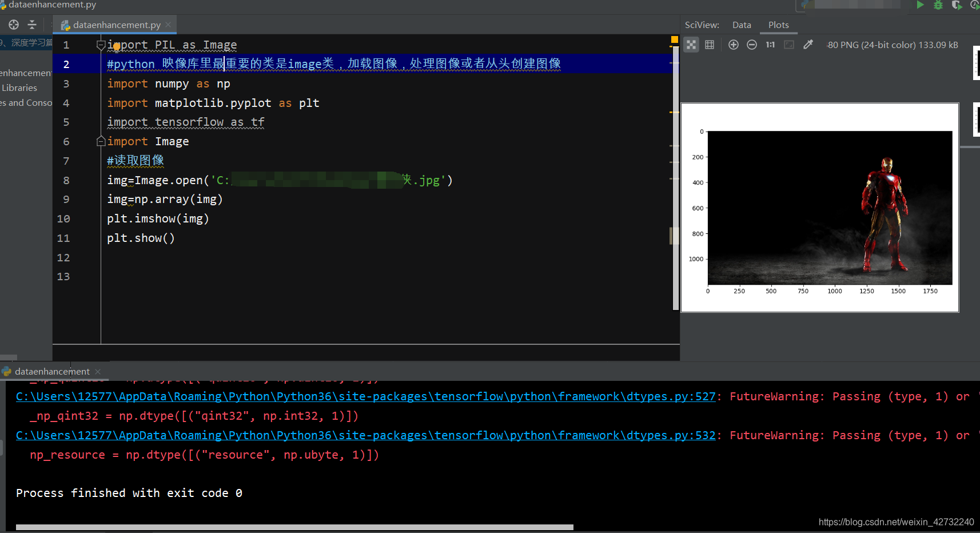Switch SciView plots to grid view icon
This screenshot has width=980, height=533.
click(x=710, y=45)
